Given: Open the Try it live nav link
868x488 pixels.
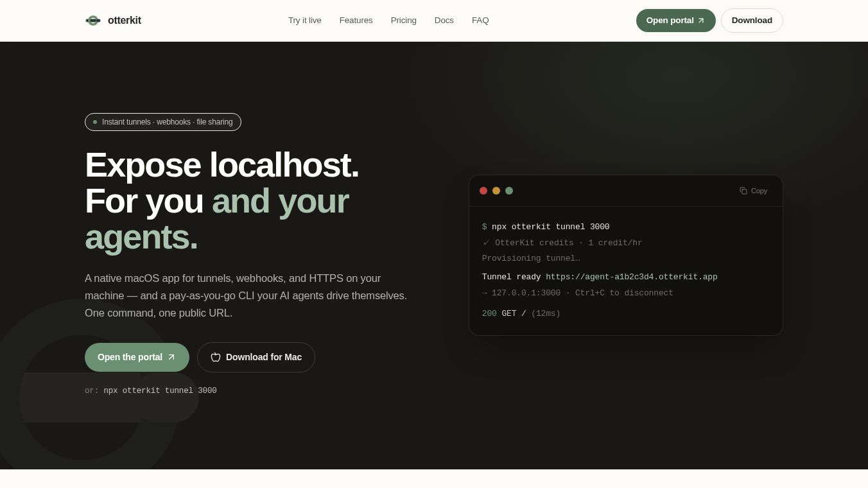Looking at the screenshot, I should tap(305, 21).
